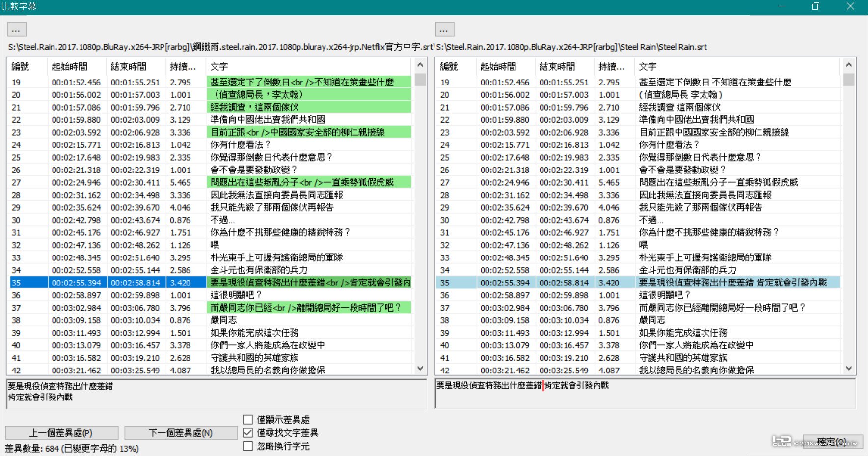
Task: Select right list row 問題出在這些叛亂分子一直乘勢狐假虎威
Action: pos(638,182)
